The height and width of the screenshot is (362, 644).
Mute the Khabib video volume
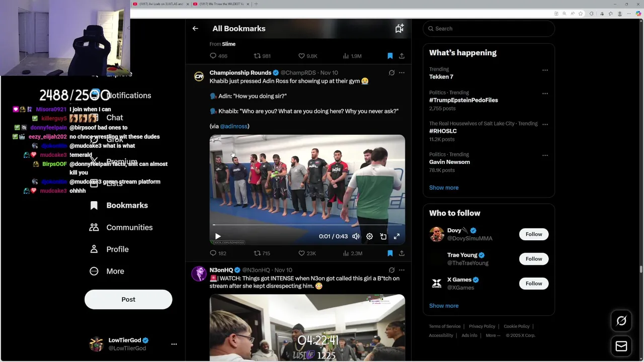(356, 236)
